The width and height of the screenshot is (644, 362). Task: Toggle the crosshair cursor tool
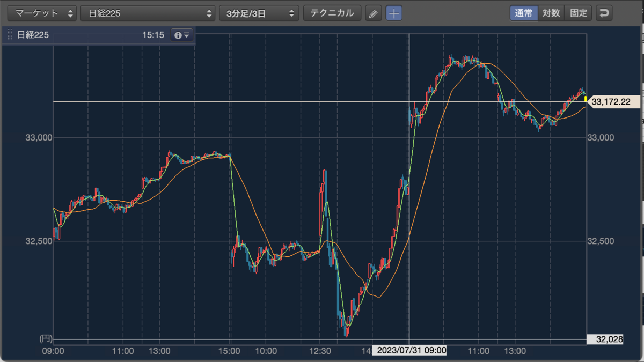pos(394,13)
